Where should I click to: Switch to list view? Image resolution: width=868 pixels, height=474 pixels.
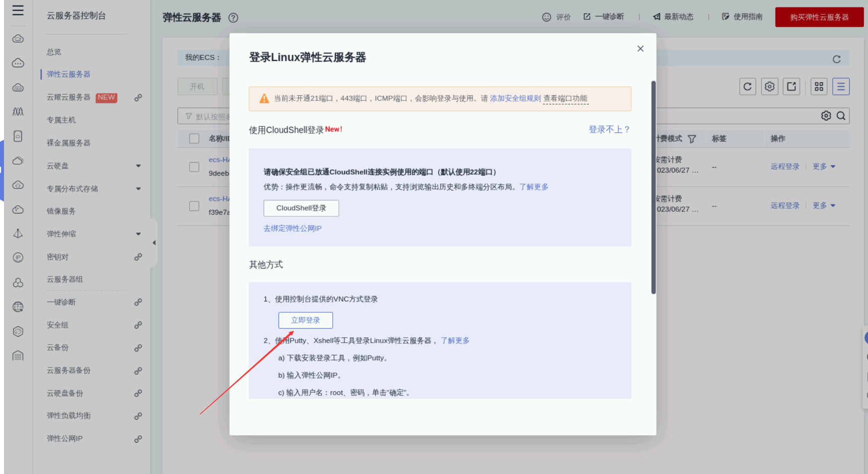tap(841, 87)
